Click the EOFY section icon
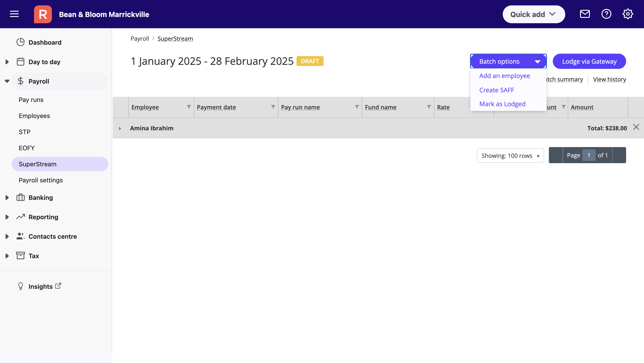This screenshot has height=363, width=644. [27, 148]
